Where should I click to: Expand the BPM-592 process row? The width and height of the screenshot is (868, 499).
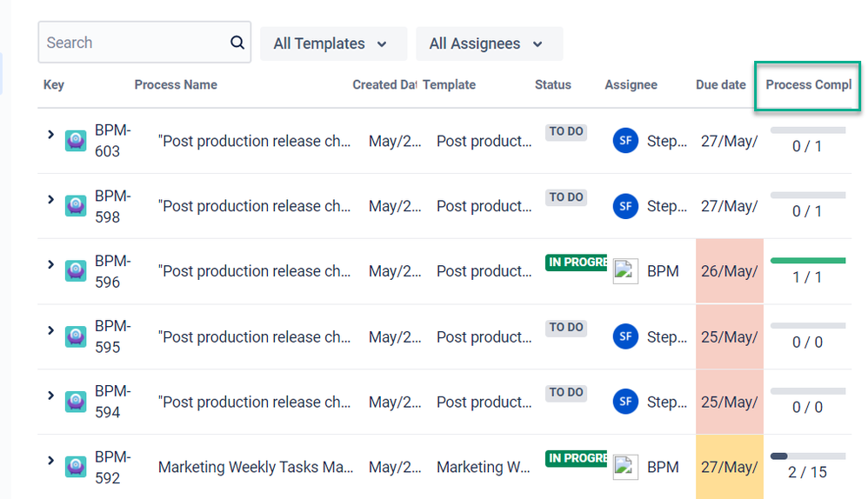pyautogui.click(x=51, y=460)
